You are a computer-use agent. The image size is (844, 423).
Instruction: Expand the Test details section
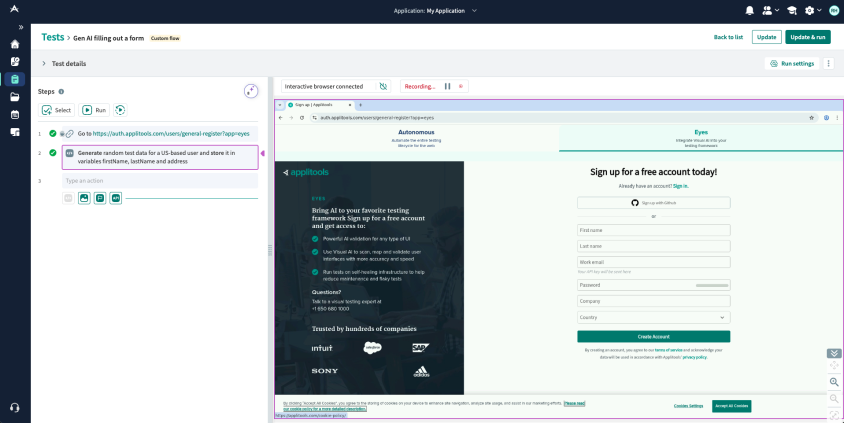(x=44, y=63)
